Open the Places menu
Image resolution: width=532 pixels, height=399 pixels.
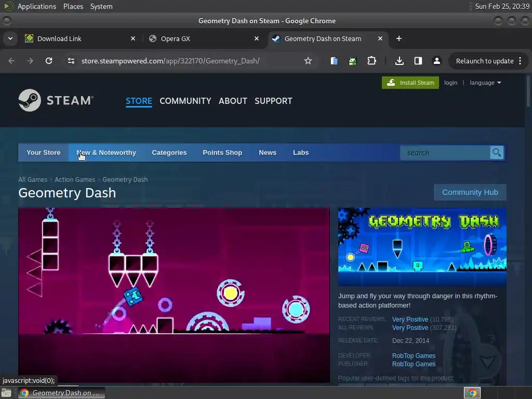click(73, 6)
